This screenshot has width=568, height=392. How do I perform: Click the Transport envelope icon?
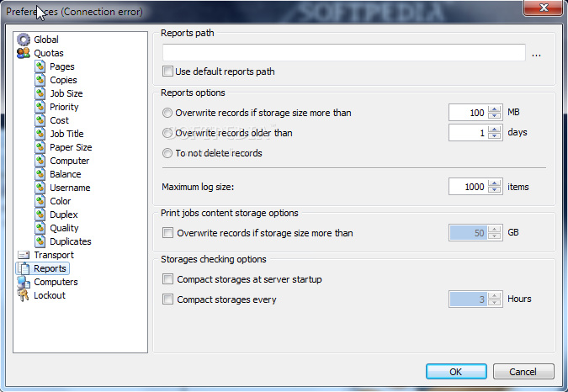(x=24, y=255)
